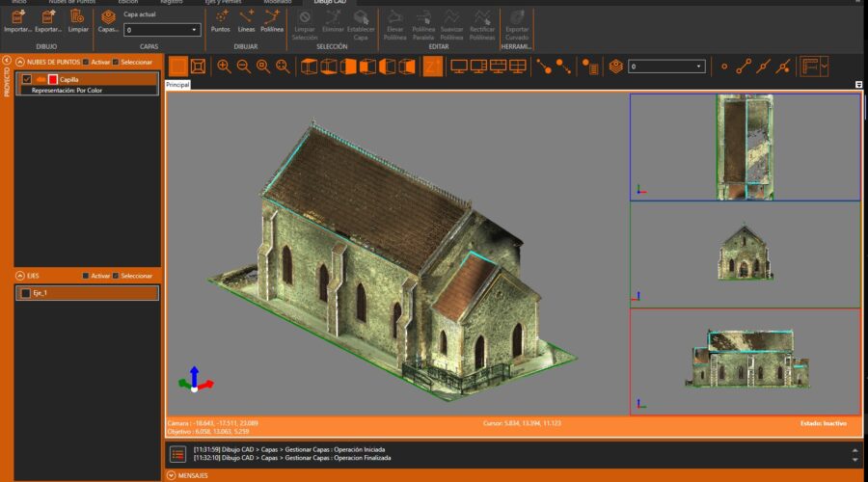
Task: Toggle Activar checkbox in Nubes de Puntos
Action: click(x=86, y=62)
